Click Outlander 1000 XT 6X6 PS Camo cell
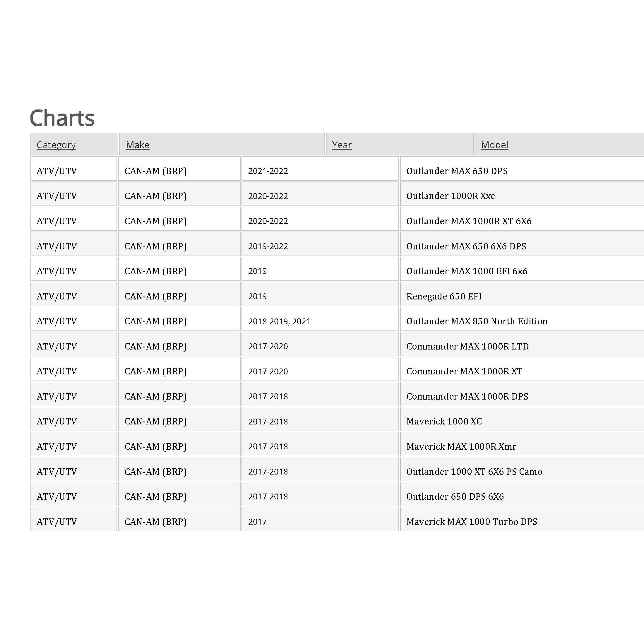 point(522,469)
